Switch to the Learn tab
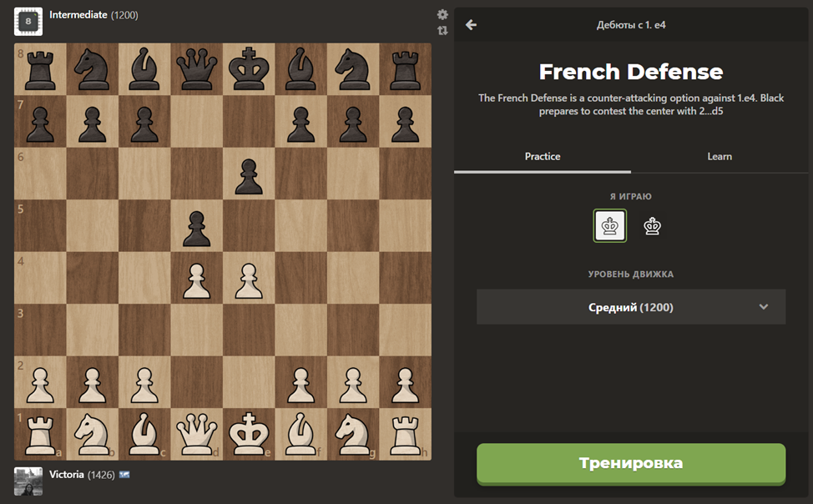813x504 pixels. tap(720, 157)
